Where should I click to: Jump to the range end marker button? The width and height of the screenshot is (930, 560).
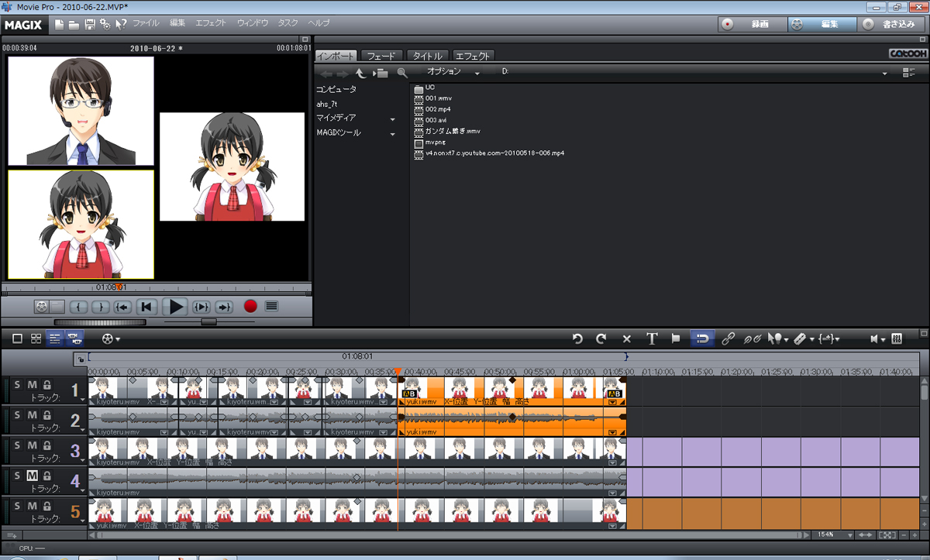point(224,307)
